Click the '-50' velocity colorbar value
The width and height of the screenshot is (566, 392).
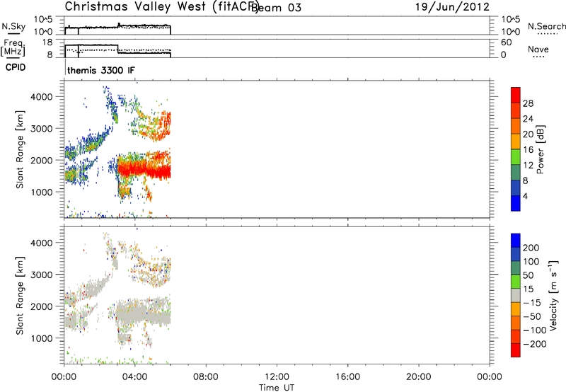tap(532, 316)
